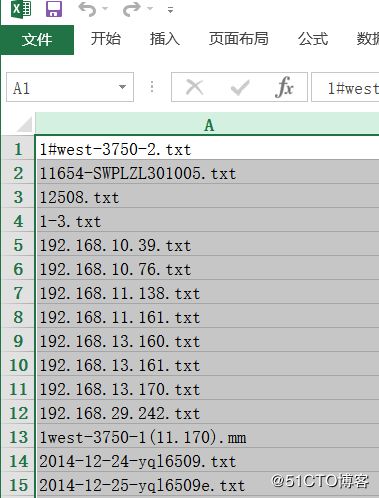The width and height of the screenshot is (379, 498).
Task: Open the Insert Function fx dialog
Action: coord(284,87)
